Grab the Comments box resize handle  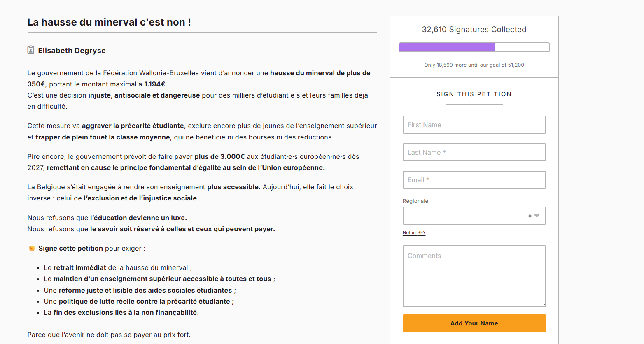tap(543, 304)
